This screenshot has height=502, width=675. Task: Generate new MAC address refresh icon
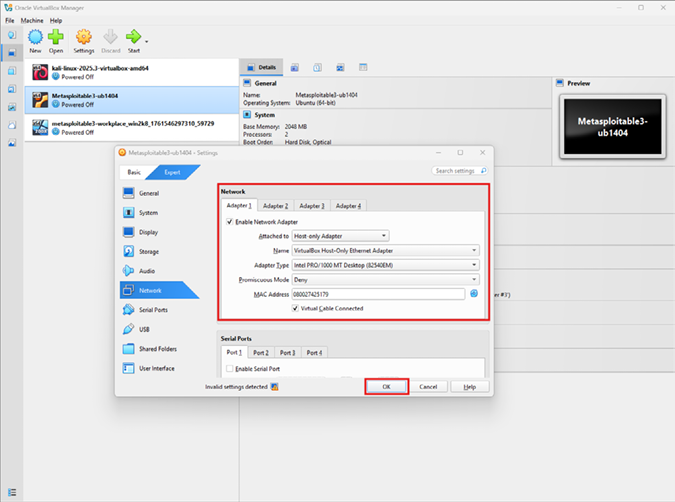pos(474,294)
